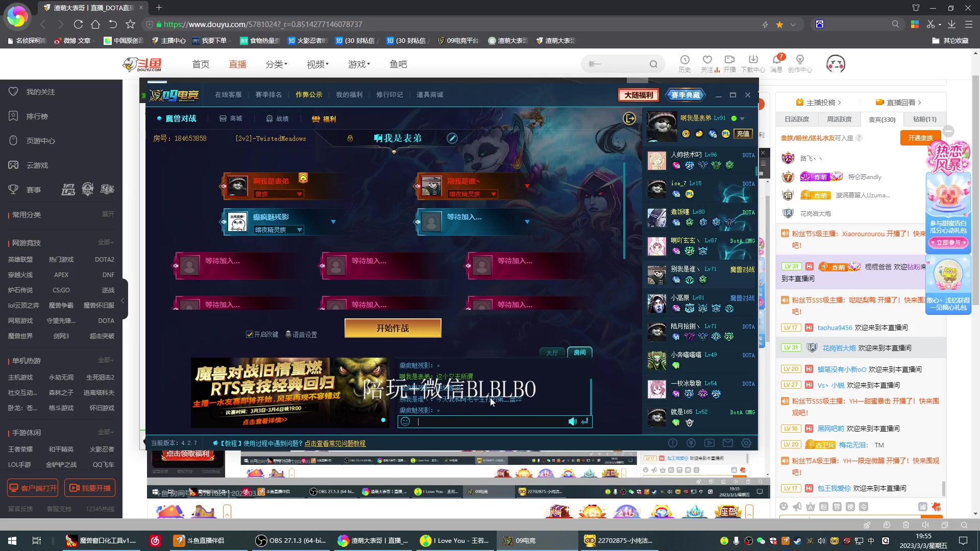Collapse the floating promo with minus button
Viewport: 980px width, 551px height.
coord(948,131)
